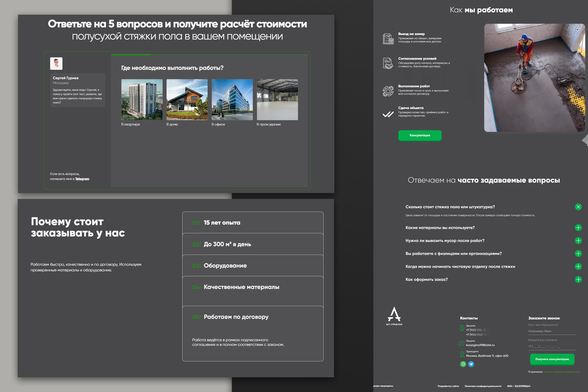Click the envelope icon beside Пишите

[462, 343]
